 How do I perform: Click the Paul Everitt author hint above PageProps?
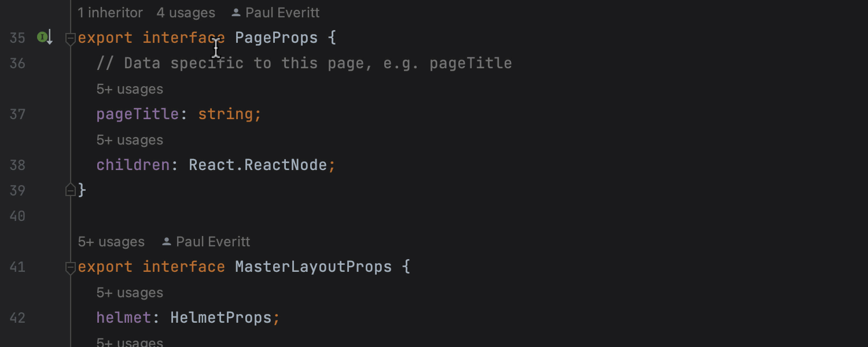[x=282, y=13]
